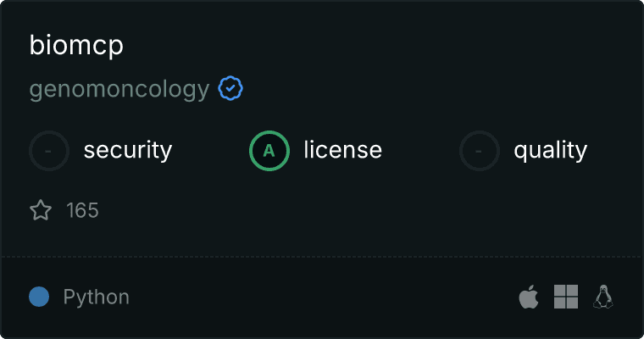
Task: Click the dashed divider above Python
Action: click(322, 257)
